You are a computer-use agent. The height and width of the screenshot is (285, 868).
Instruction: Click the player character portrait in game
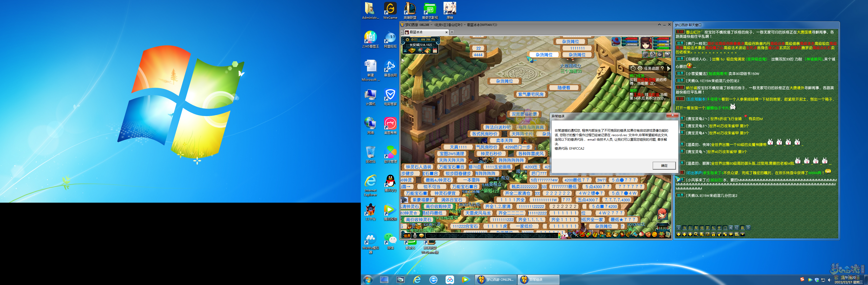coord(647,43)
